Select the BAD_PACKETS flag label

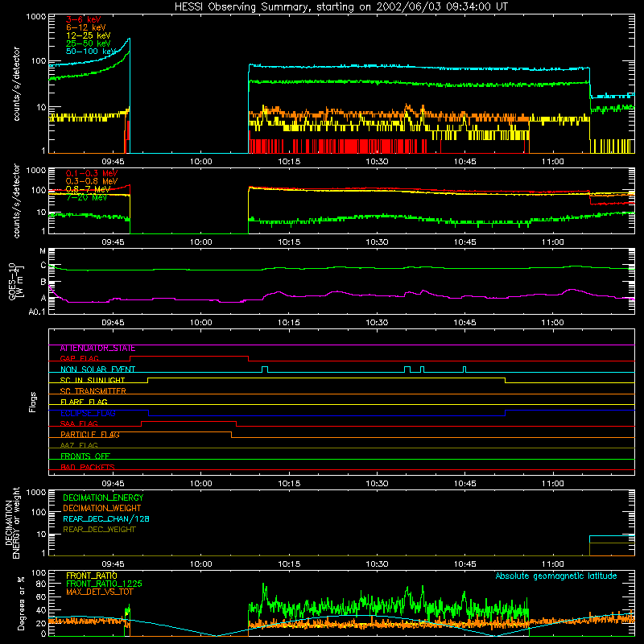pos(88,467)
